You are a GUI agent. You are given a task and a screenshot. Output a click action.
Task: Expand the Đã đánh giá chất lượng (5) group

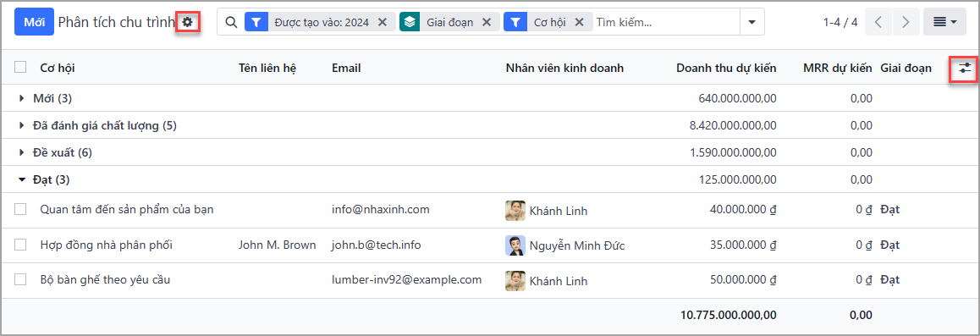22,125
